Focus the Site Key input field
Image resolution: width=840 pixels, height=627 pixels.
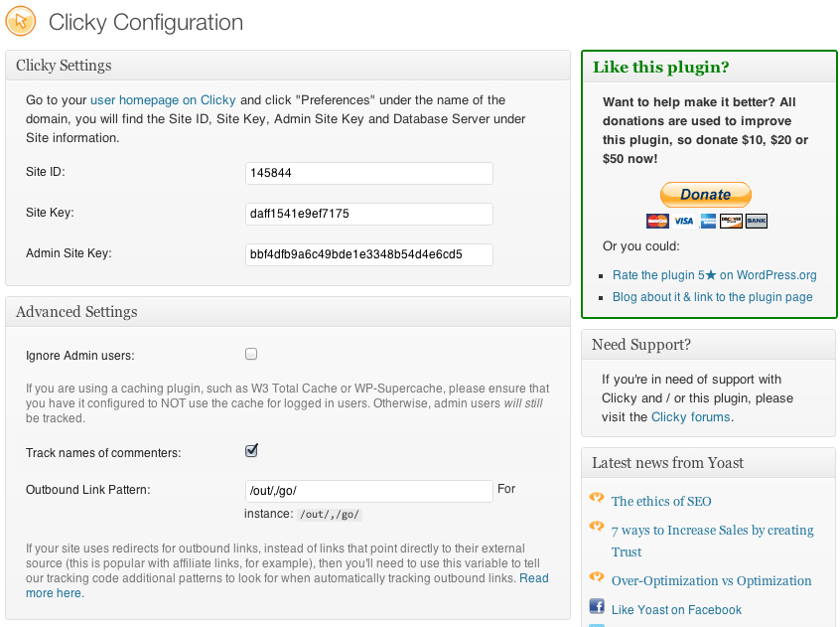pyautogui.click(x=369, y=214)
